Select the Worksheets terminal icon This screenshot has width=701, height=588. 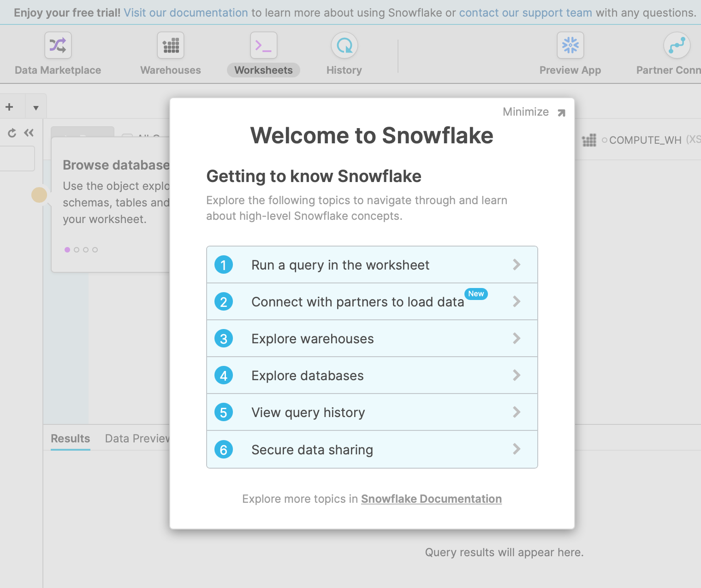[263, 46]
